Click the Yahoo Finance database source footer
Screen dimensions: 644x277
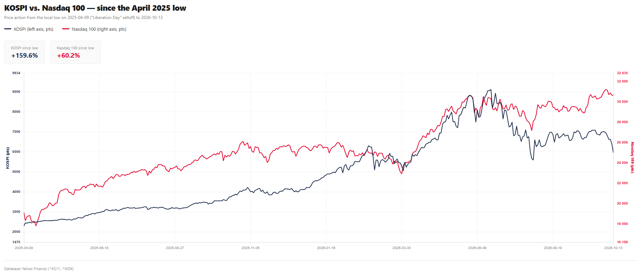coord(39,269)
